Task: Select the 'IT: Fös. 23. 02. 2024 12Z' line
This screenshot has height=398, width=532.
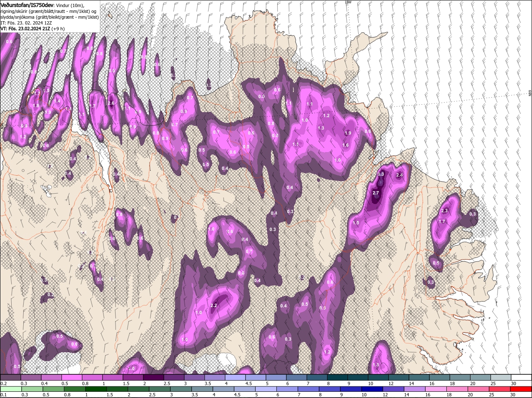Action: 26,23
